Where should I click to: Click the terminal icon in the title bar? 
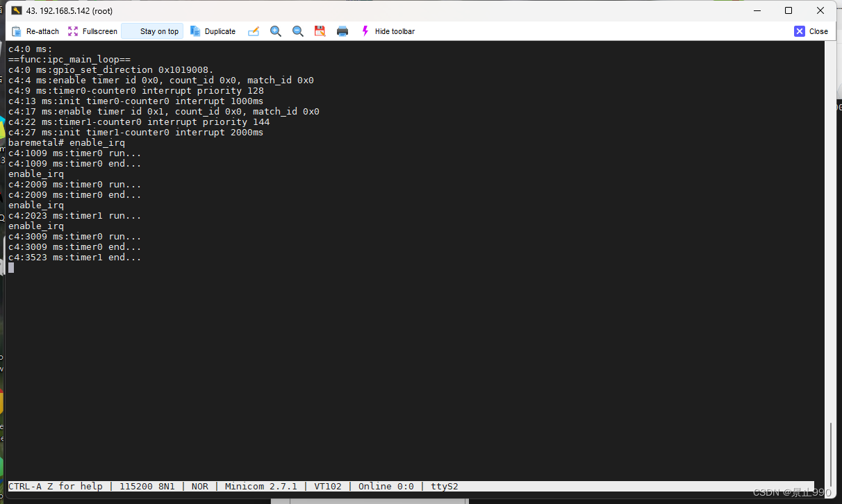(x=17, y=10)
